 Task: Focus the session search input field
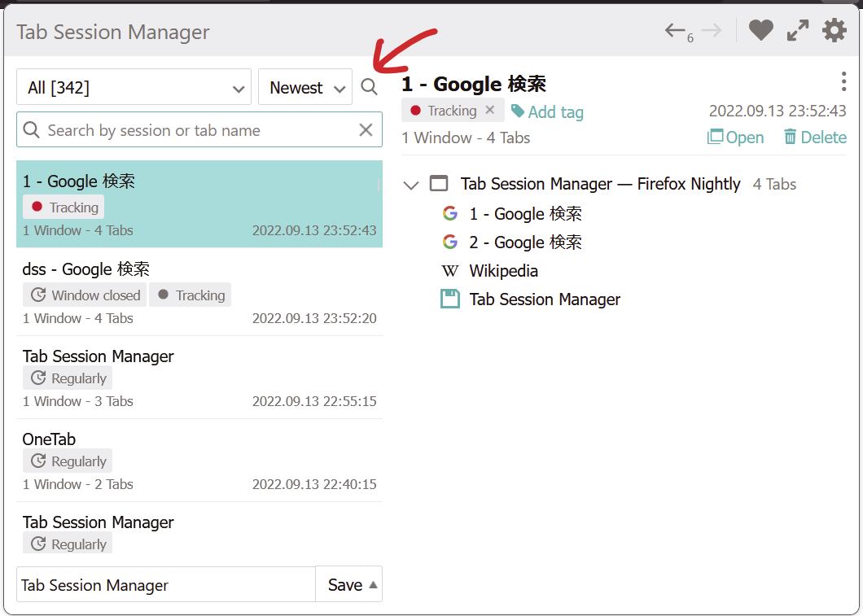coord(199,130)
